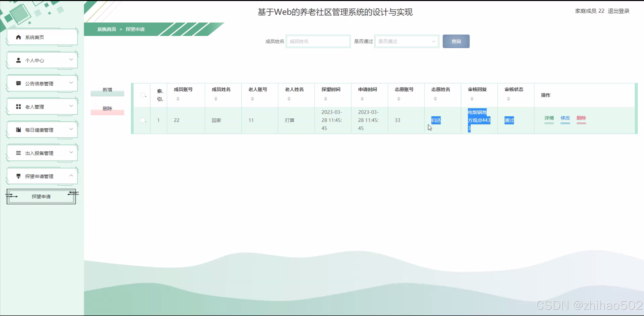The image size is (644, 316).
Task: Click the icon beside 探望申请管理
Action: (18, 176)
